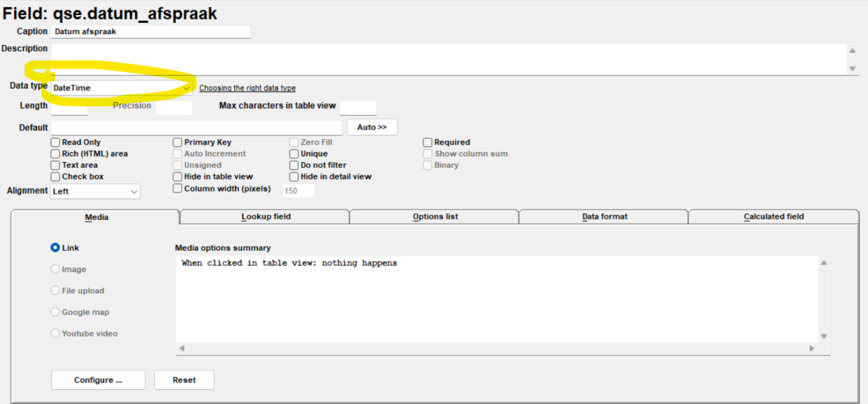The height and width of the screenshot is (404, 868).
Task: Toggle Hide in table view checkbox
Action: (x=178, y=177)
